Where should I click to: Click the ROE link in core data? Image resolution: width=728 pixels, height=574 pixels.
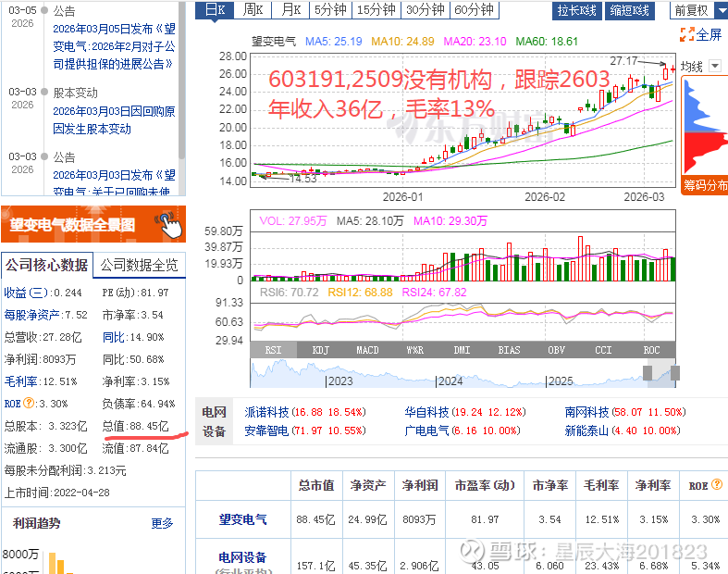[x=13, y=404]
